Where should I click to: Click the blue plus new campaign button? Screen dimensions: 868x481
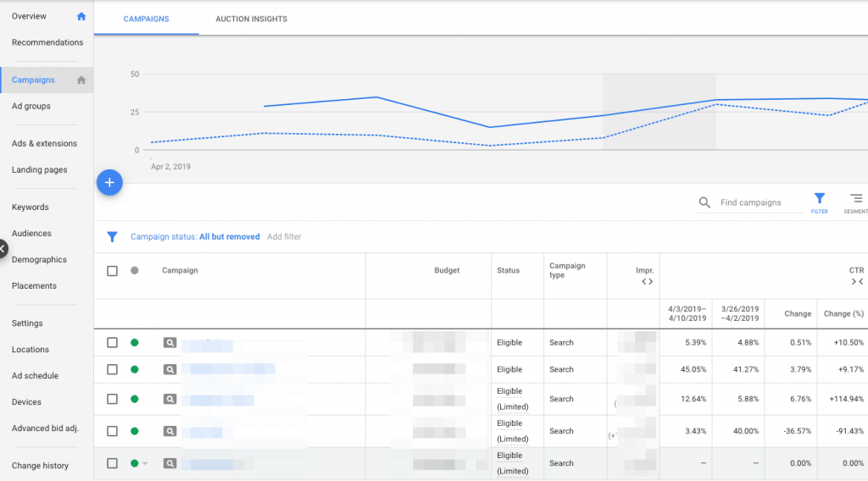pyautogui.click(x=110, y=182)
